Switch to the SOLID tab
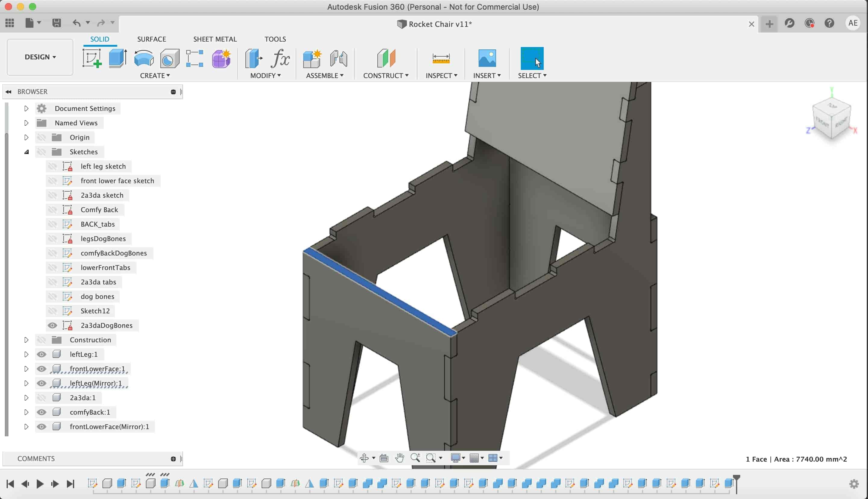868x499 pixels. point(100,39)
